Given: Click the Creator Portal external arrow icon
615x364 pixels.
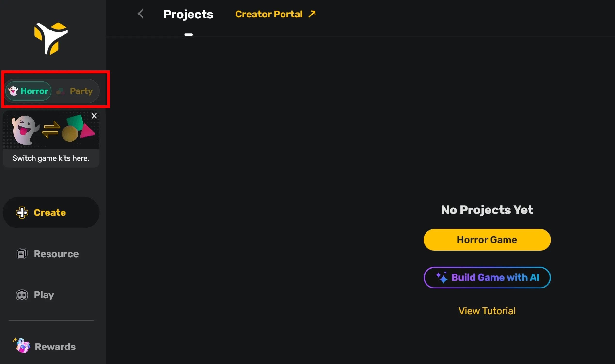Looking at the screenshot, I should (312, 14).
